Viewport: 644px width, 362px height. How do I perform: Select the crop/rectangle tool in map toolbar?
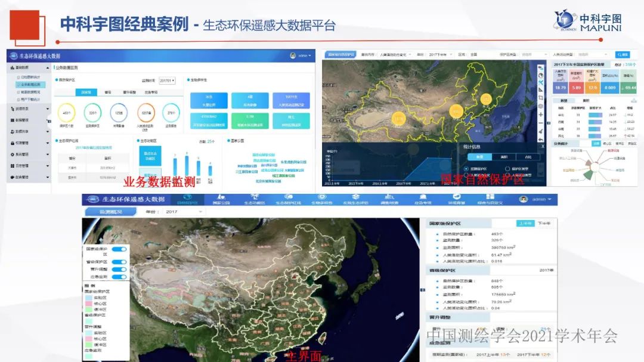(x=541, y=97)
